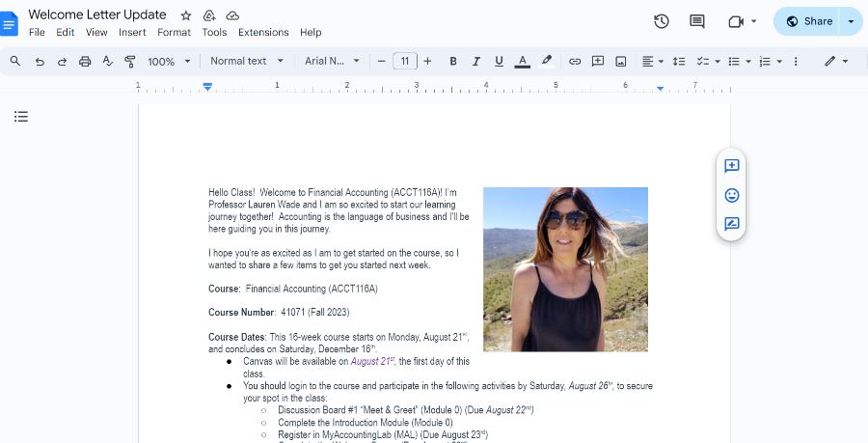Viewport: 868px width, 443px height.
Task: Toggle italic formatting
Action: coord(475,61)
